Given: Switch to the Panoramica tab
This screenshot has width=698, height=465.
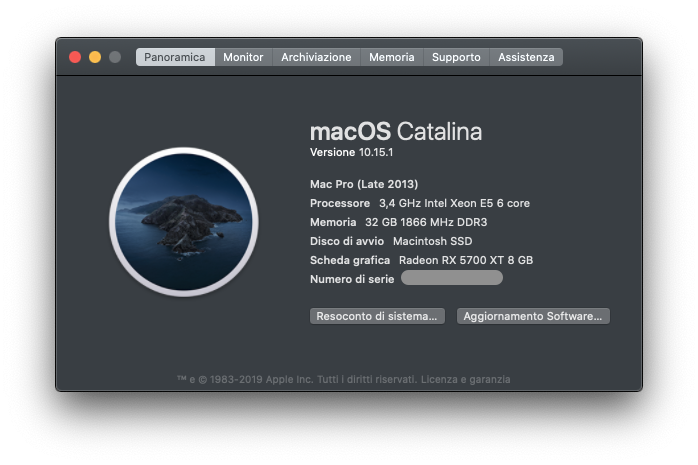Looking at the screenshot, I should coord(175,57).
